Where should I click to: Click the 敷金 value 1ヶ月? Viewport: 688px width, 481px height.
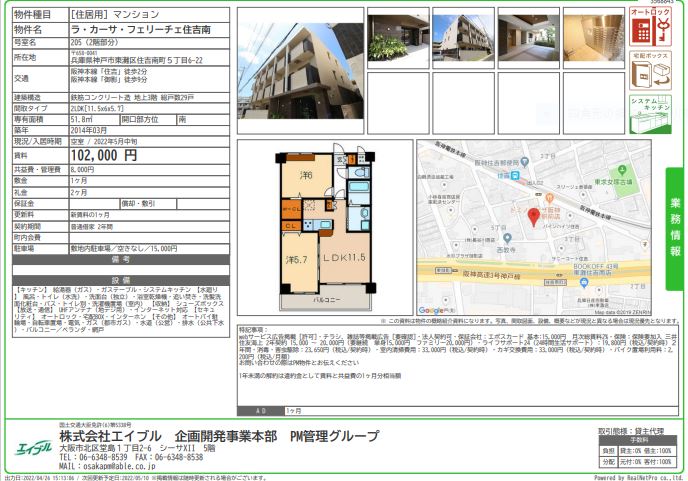tap(79, 180)
